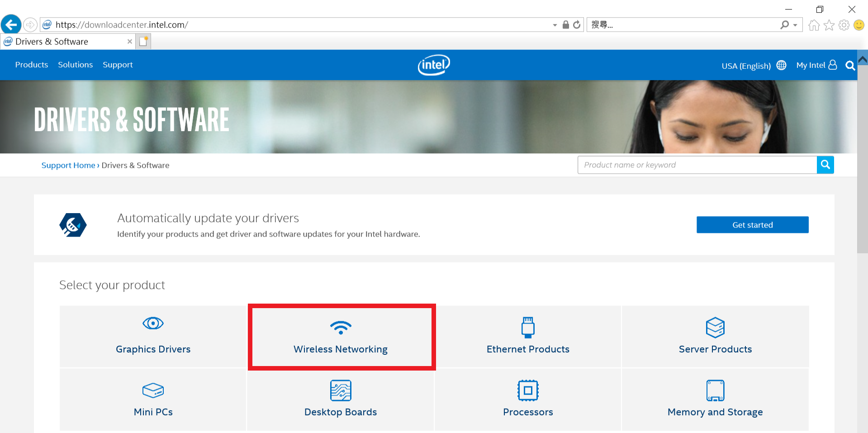
Task: Open Processors link
Action: point(528,412)
